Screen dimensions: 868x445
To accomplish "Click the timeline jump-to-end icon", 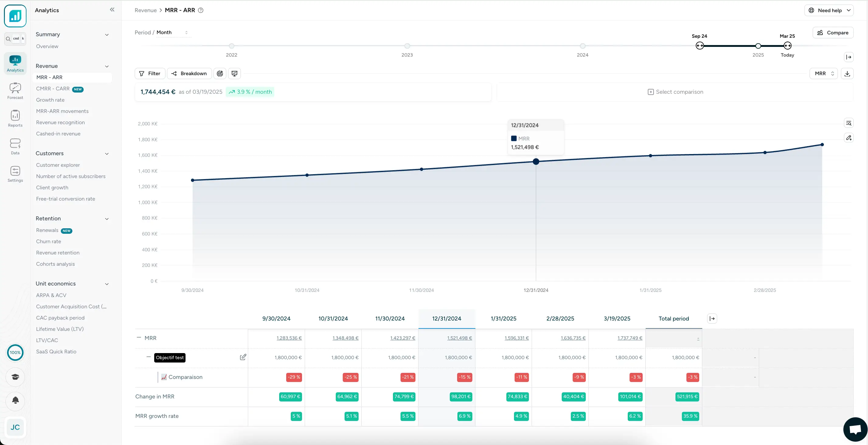I will [x=849, y=57].
